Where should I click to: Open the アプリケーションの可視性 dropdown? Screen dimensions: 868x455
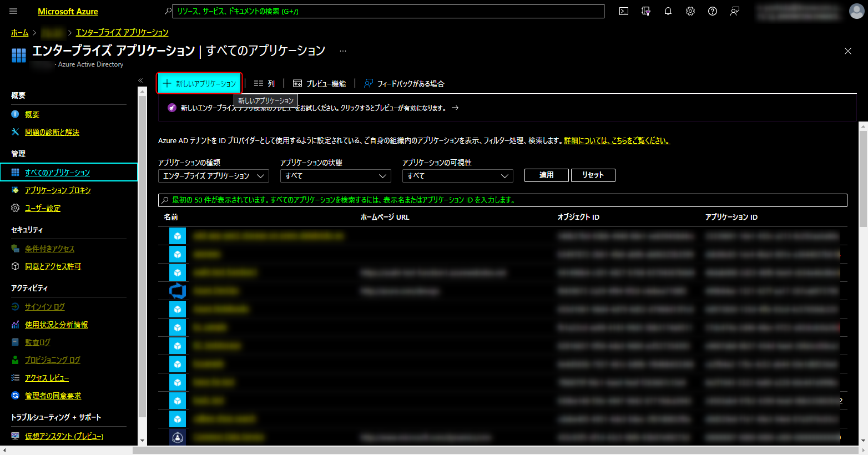[x=458, y=176]
